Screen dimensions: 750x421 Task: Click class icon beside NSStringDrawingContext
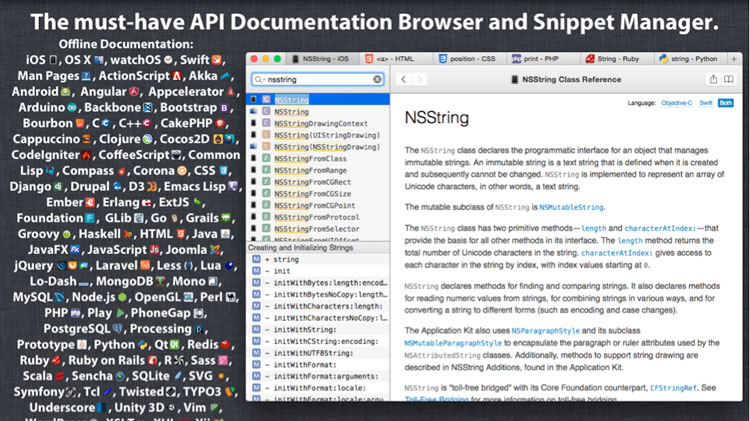(266, 123)
